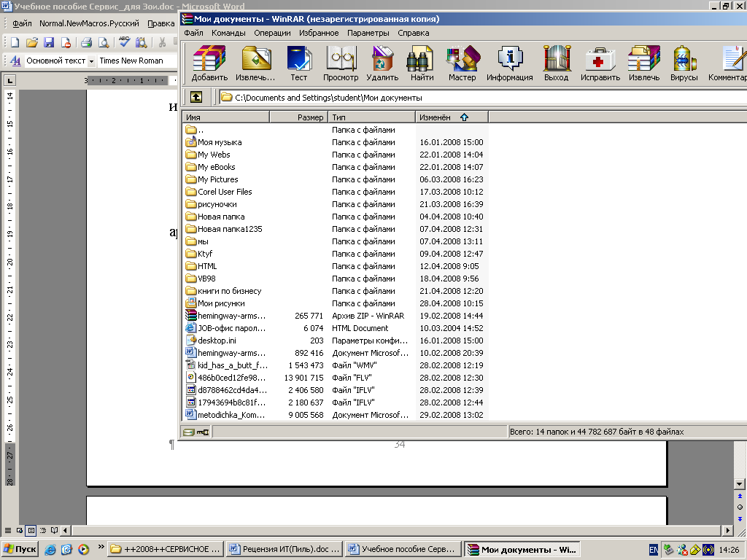Select the parent folder ".." row
The height and width of the screenshot is (560, 747).
point(335,130)
